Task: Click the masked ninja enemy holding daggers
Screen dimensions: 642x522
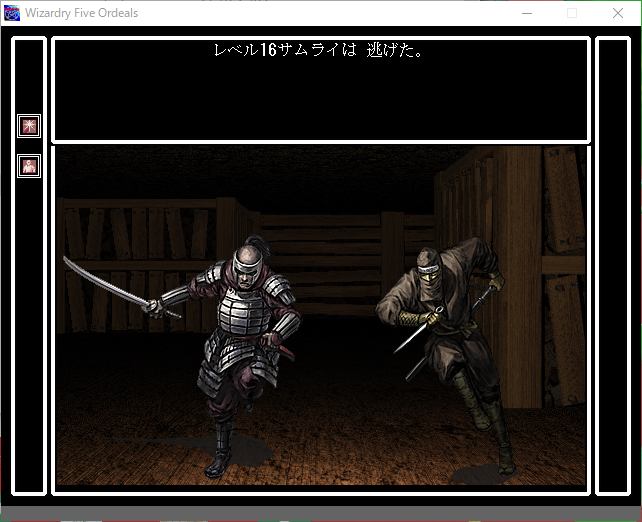Action: [446, 355]
